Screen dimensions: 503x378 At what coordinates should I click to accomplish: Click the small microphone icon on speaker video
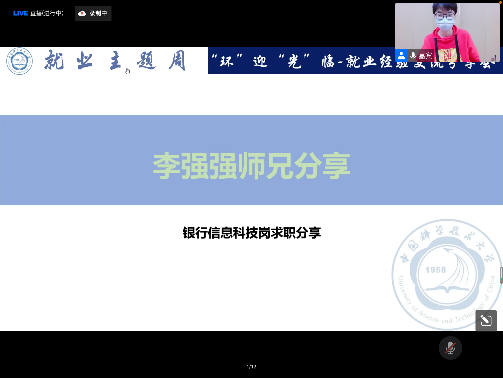[413, 55]
